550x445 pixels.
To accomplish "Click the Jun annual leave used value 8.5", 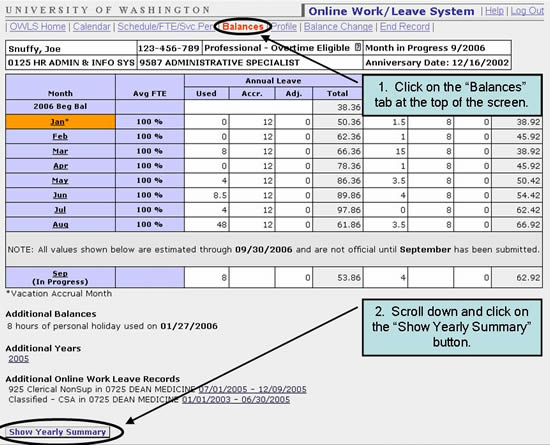I will 220,195.
